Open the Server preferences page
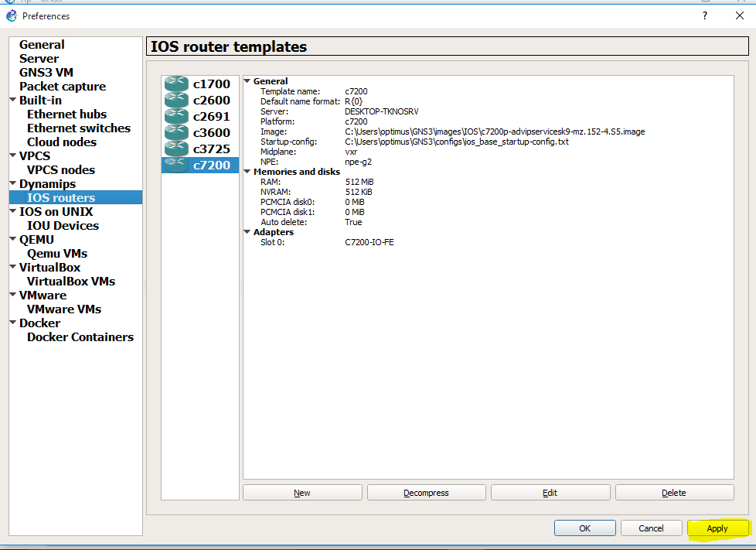The width and height of the screenshot is (756, 550). pos(39,59)
